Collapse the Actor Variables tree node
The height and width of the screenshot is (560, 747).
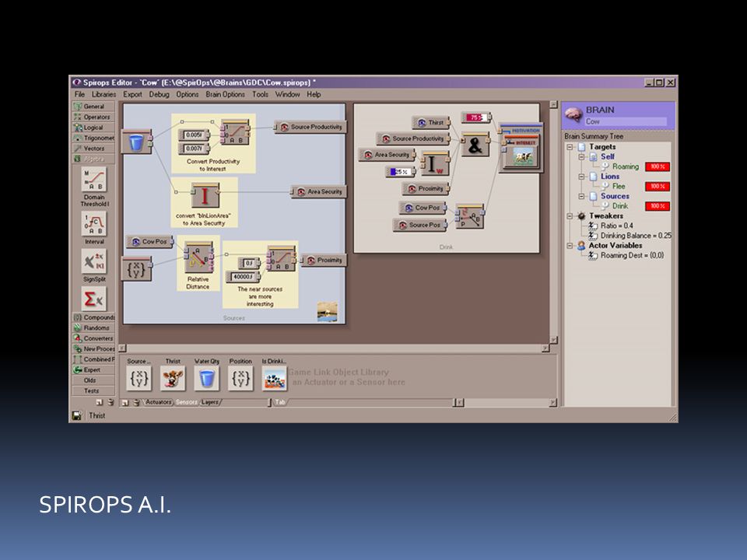570,246
